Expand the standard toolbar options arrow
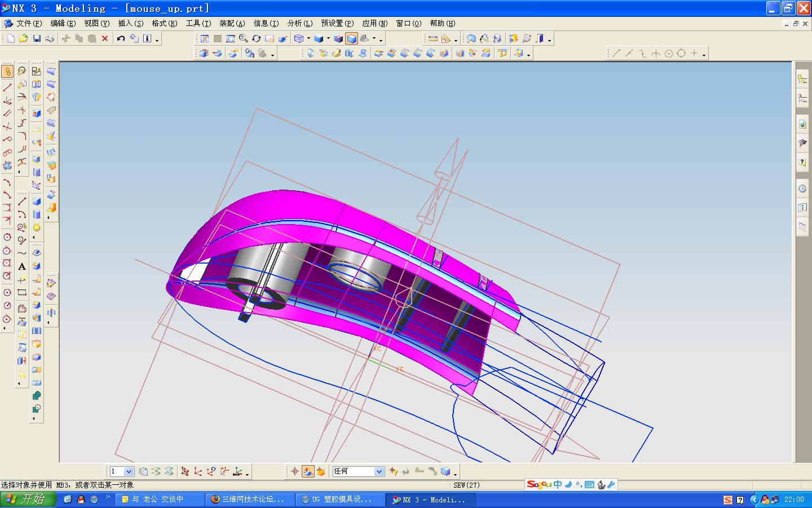This screenshot has width=812, height=508. 157,40
